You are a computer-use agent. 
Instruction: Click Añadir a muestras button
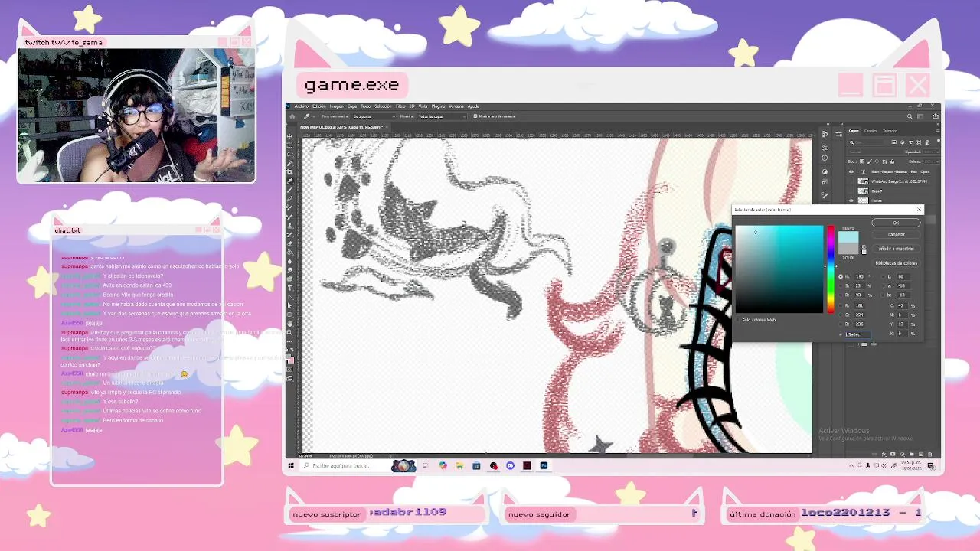pos(896,249)
